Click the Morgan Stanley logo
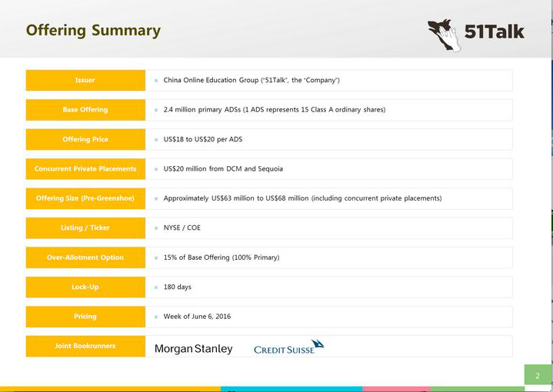The height and width of the screenshot is (392, 553). [193, 349]
